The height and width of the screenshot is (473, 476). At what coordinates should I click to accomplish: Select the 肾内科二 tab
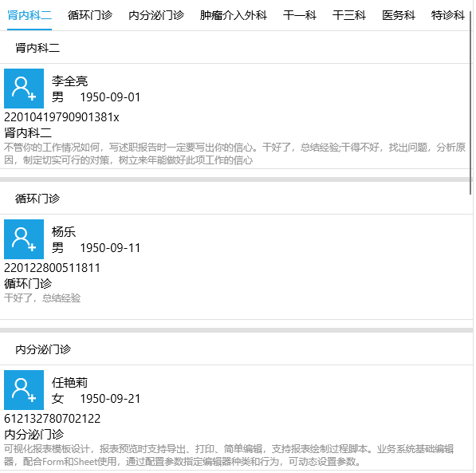pyautogui.click(x=30, y=15)
